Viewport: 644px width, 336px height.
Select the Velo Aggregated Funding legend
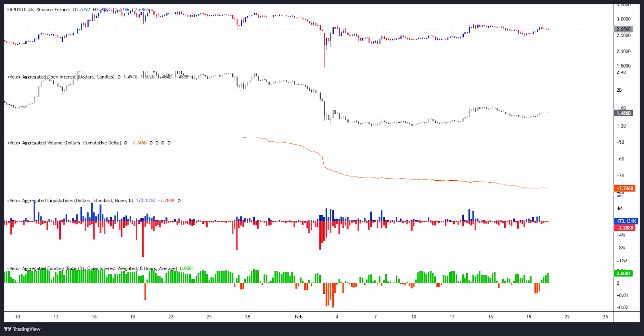92,268
